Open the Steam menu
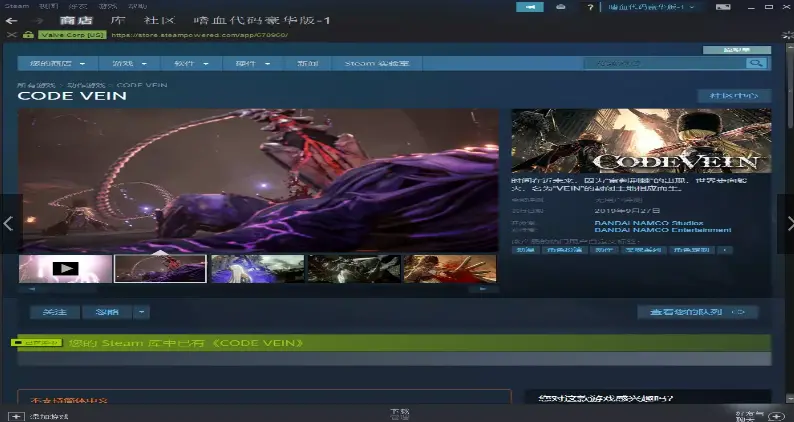The image size is (794, 422). coord(17,6)
